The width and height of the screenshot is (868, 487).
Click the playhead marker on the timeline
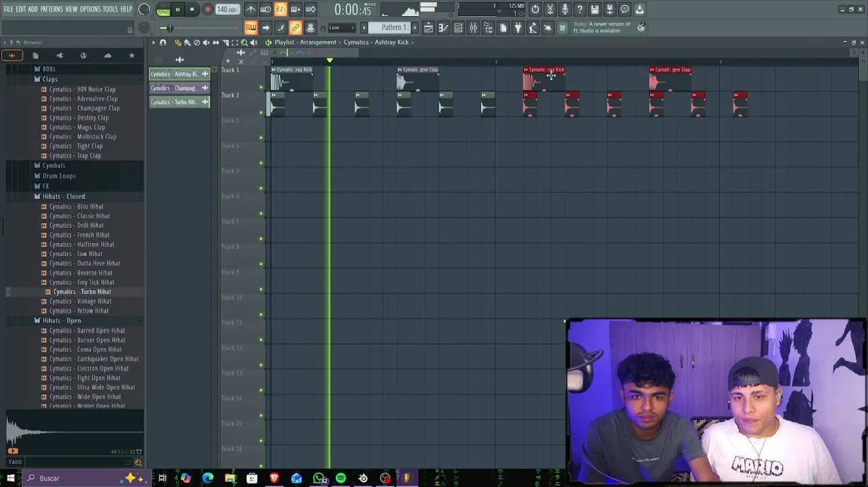tap(329, 61)
